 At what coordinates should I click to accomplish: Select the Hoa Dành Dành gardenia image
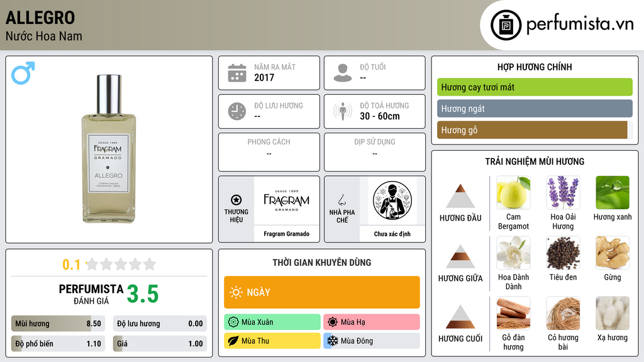tap(513, 253)
